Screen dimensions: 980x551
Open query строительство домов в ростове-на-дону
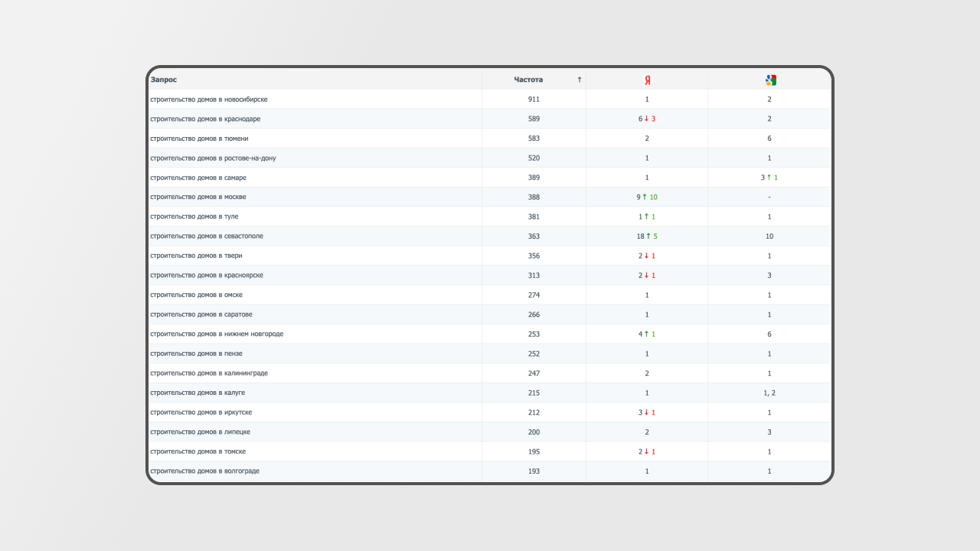pos(213,158)
